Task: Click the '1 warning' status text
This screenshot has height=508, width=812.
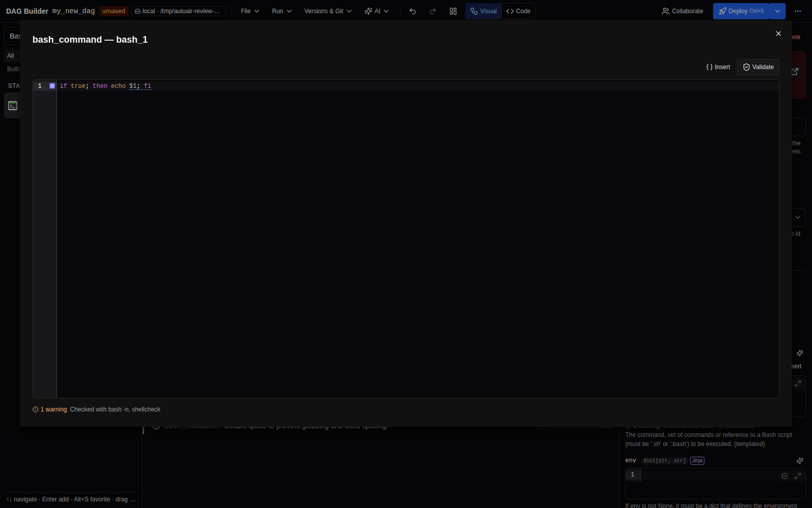Action: tap(54, 409)
